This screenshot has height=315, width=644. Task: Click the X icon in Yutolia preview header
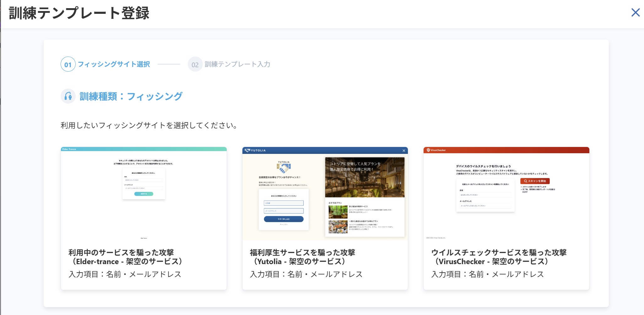404,151
